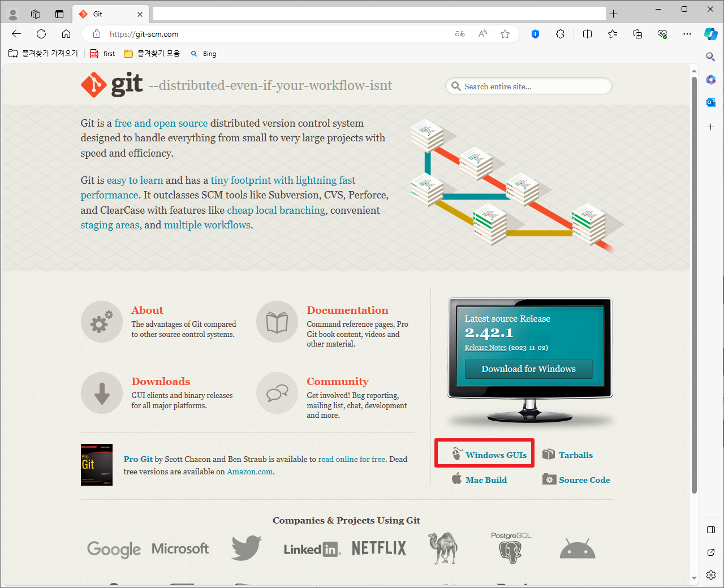This screenshot has height=588, width=724.
Task: Click the sidebar plus button to add apps
Action: coord(711,127)
